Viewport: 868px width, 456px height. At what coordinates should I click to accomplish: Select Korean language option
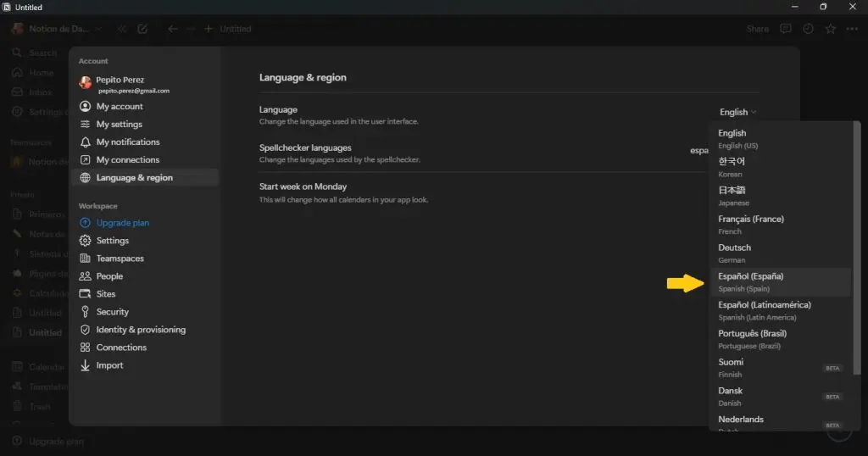(x=781, y=167)
